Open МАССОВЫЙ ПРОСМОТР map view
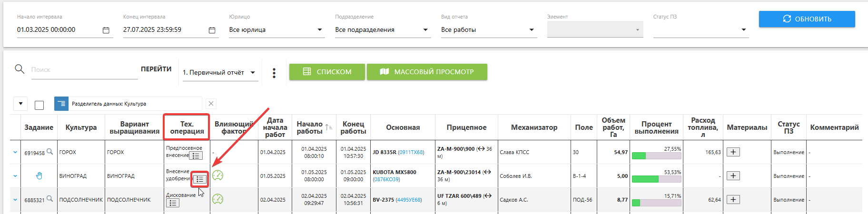This screenshot has width=868, height=214. pos(427,72)
